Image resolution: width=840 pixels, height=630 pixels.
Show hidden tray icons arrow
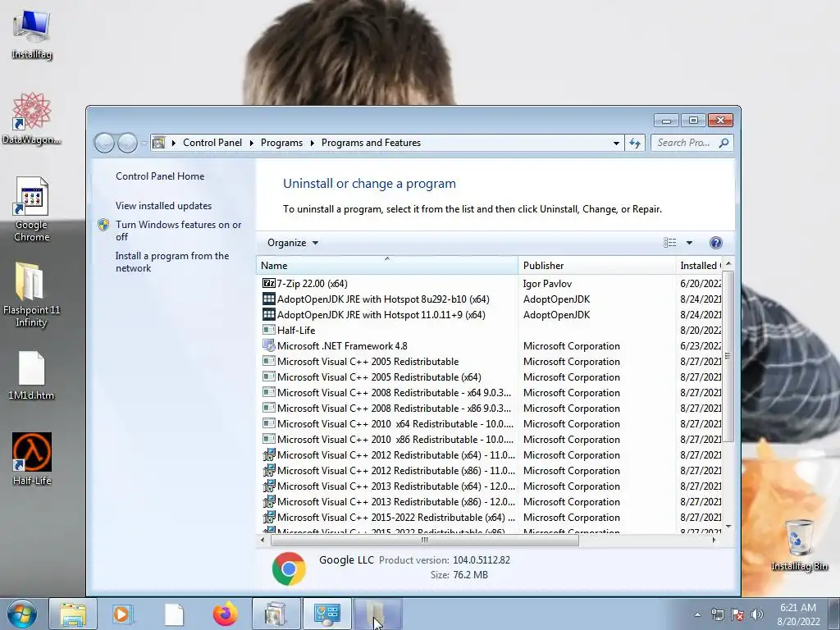[x=697, y=614]
